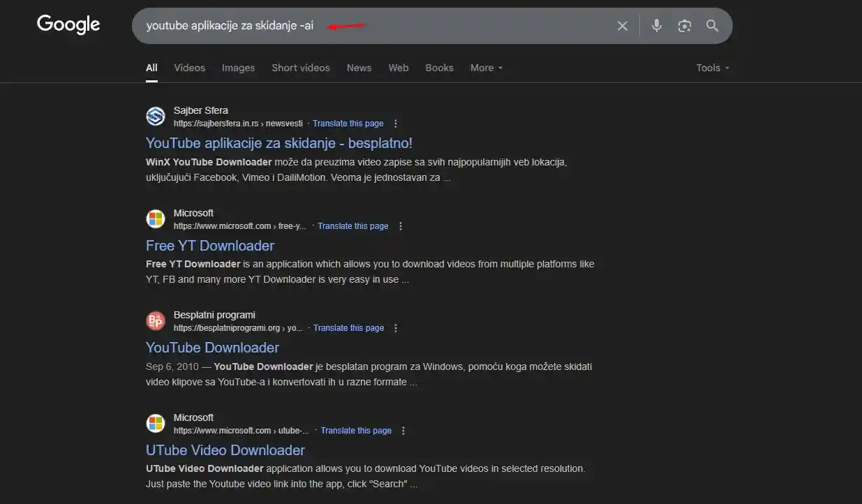Translate the Free YT Downloader page
Screen dimensions: 862x504
[353, 226]
